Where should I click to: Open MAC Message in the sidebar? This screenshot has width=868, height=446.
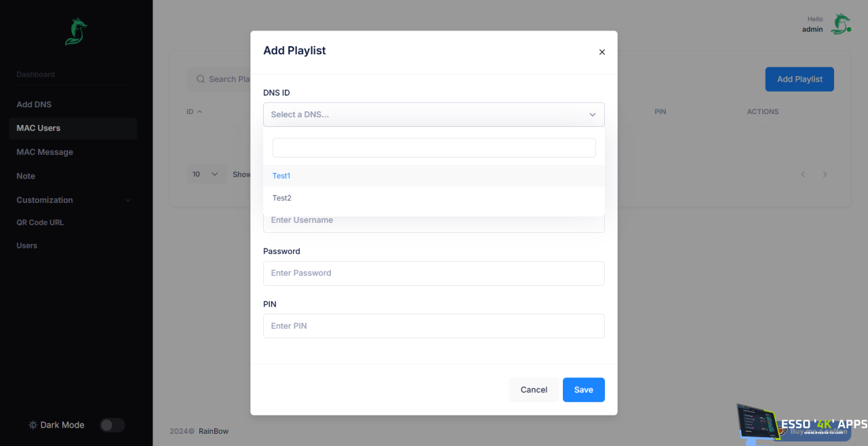(45, 152)
